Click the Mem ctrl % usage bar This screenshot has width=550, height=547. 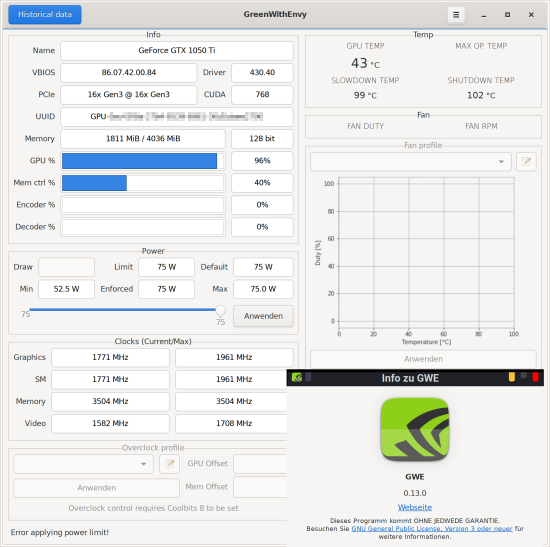(143, 183)
